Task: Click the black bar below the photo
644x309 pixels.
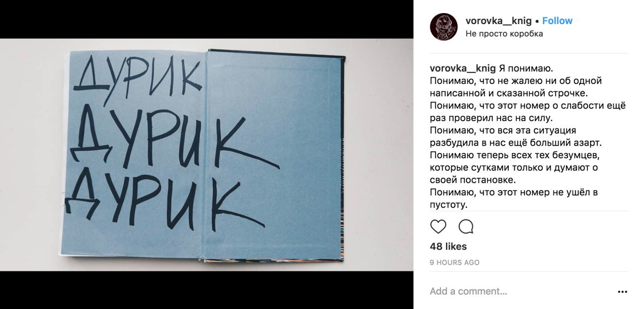Action: click(207, 290)
